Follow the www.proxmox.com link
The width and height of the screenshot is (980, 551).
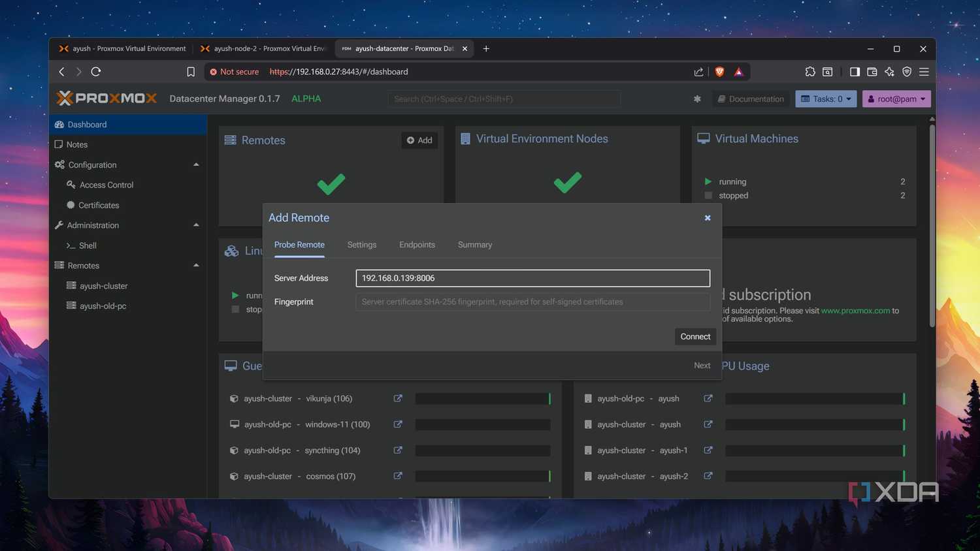[855, 311]
